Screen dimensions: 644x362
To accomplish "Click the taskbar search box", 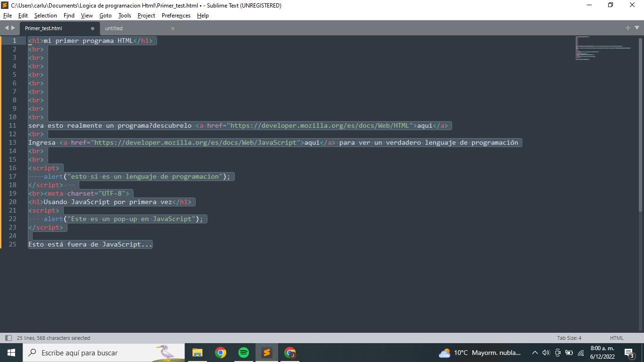I will point(104,353).
